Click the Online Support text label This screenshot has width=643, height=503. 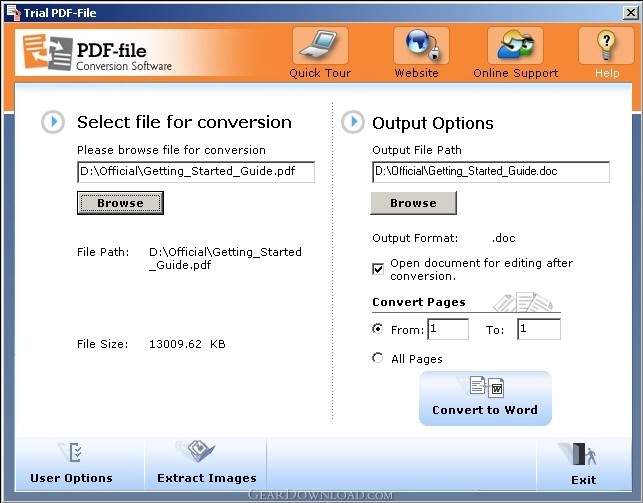[515, 73]
